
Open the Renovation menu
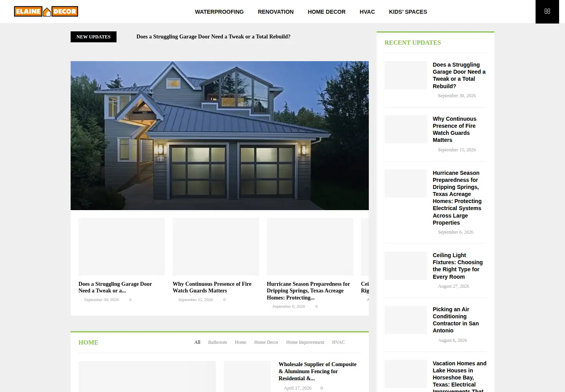tap(275, 12)
